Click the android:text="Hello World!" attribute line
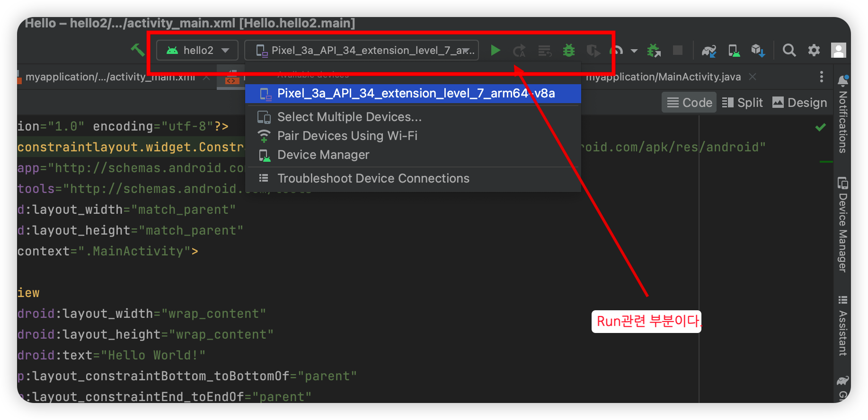868x420 pixels. [x=111, y=355]
